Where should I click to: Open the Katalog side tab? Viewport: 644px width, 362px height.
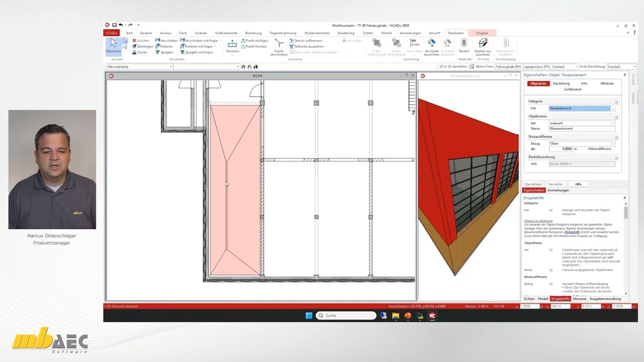(x=633, y=98)
